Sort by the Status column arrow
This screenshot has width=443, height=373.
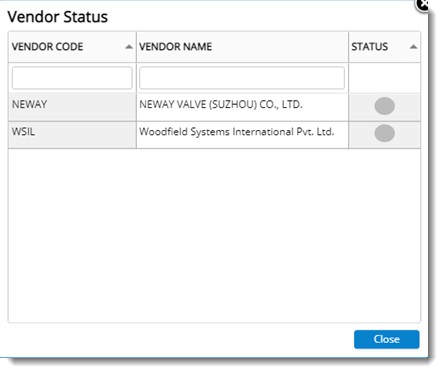[x=413, y=47]
